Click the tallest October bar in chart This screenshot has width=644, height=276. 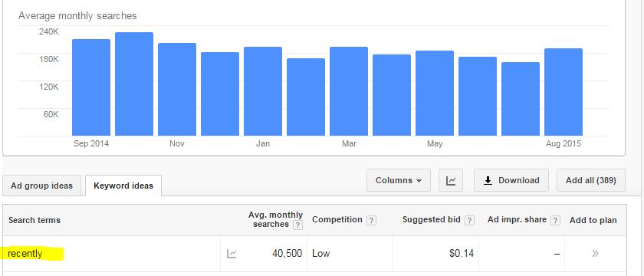pos(134,84)
